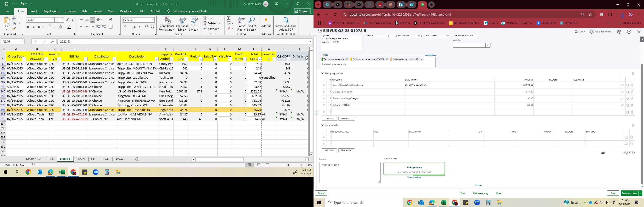This screenshot has height=207, width=644.
Task: Click Cancel button in QuickBooks bill
Action: (x=321, y=193)
